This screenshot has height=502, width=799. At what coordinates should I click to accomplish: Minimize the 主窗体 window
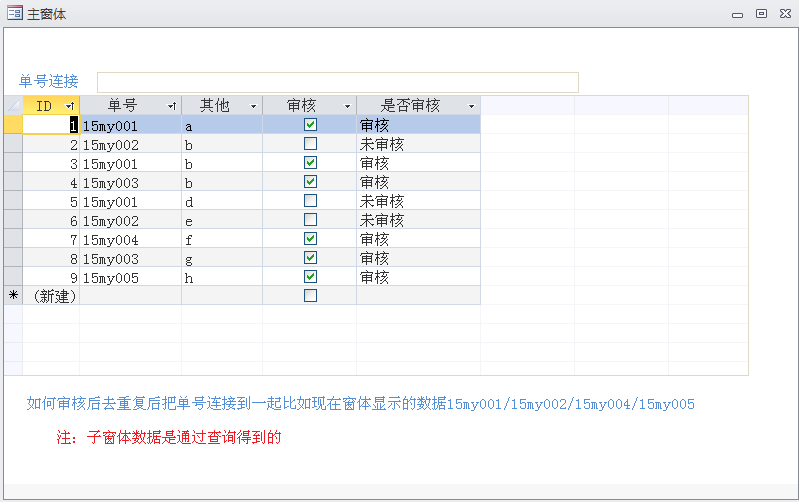737,14
